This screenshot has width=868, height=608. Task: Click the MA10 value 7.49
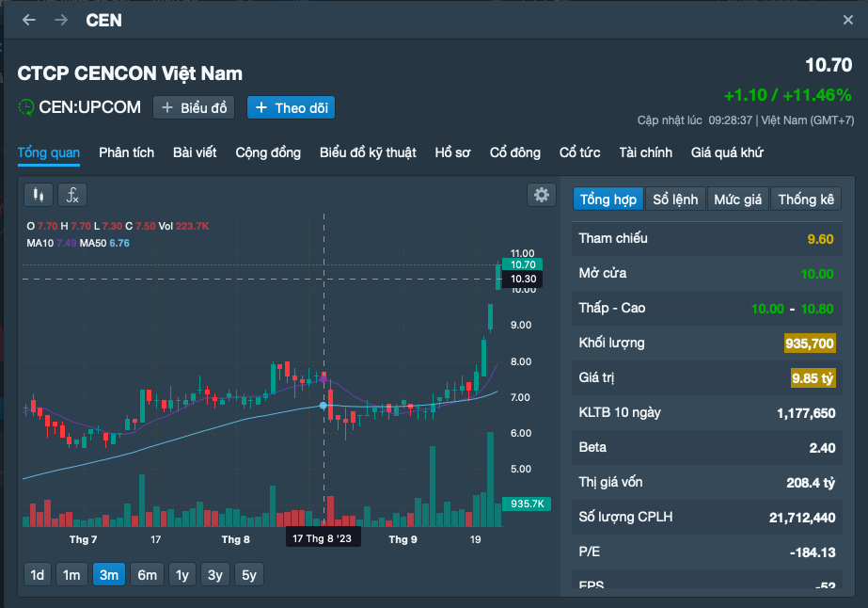tap(67, 243)
